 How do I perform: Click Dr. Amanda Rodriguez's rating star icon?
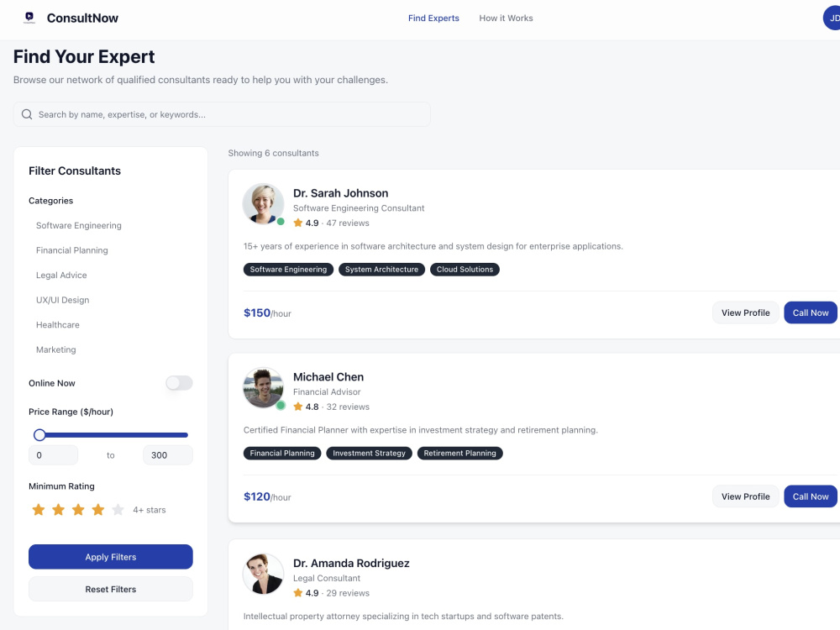(x=298, y=593)
